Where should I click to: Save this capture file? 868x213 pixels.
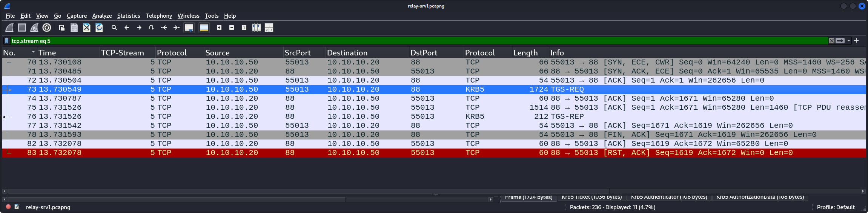74,28
